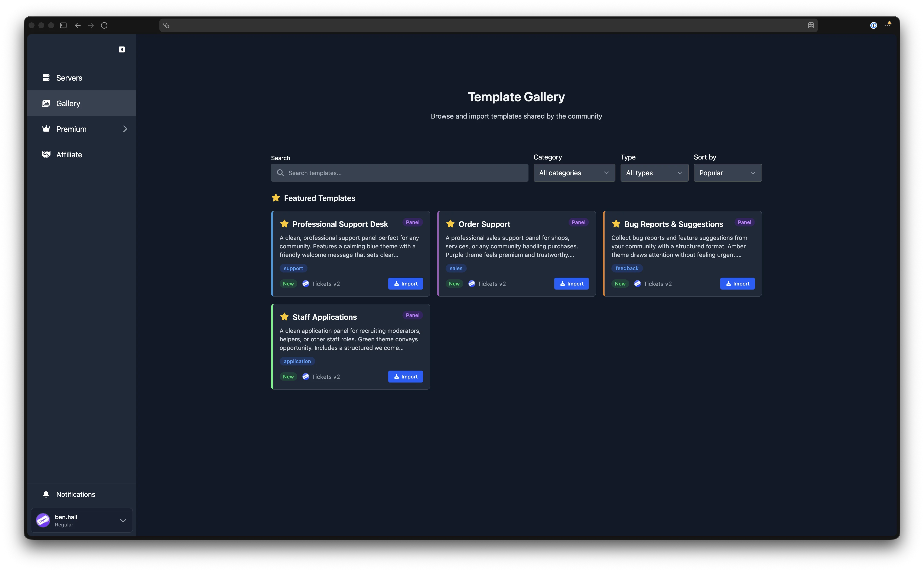
Task: Click Panel badge on Order Support card
Action: pos(578,222)
